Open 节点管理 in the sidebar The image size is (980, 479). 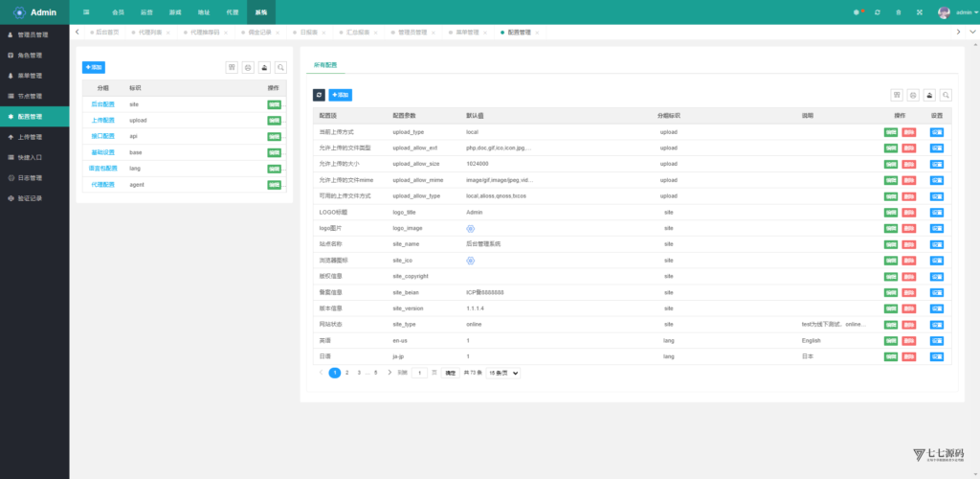coord(34,97)
